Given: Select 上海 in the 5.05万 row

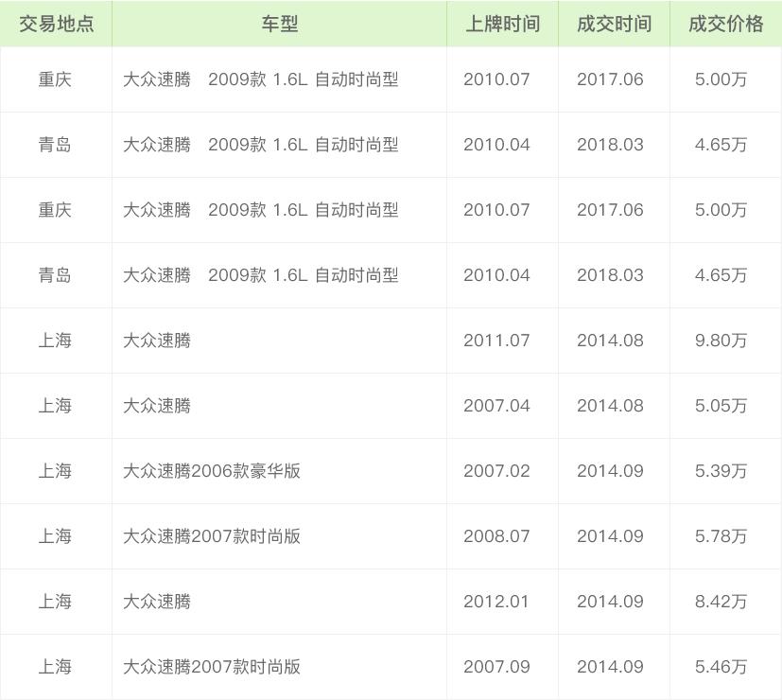Looking at the screenshot, I should [55, 406].
